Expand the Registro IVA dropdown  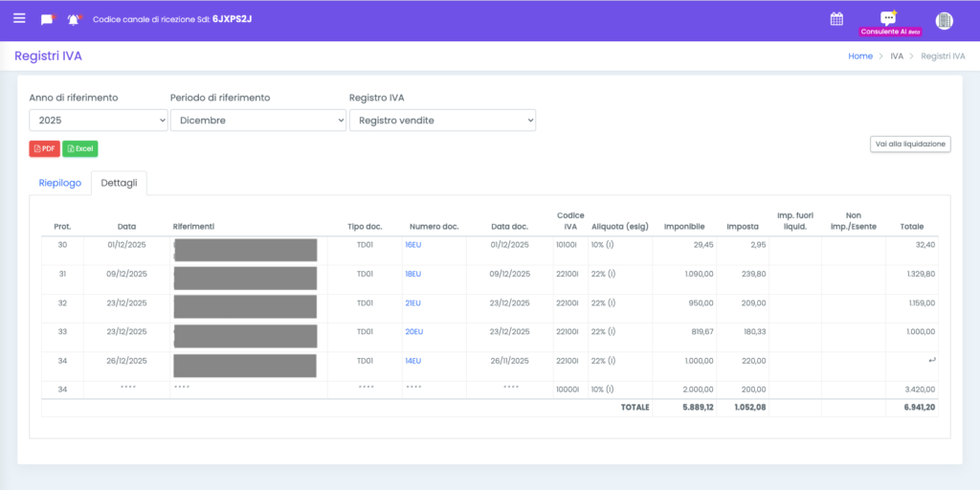[442, 120]
